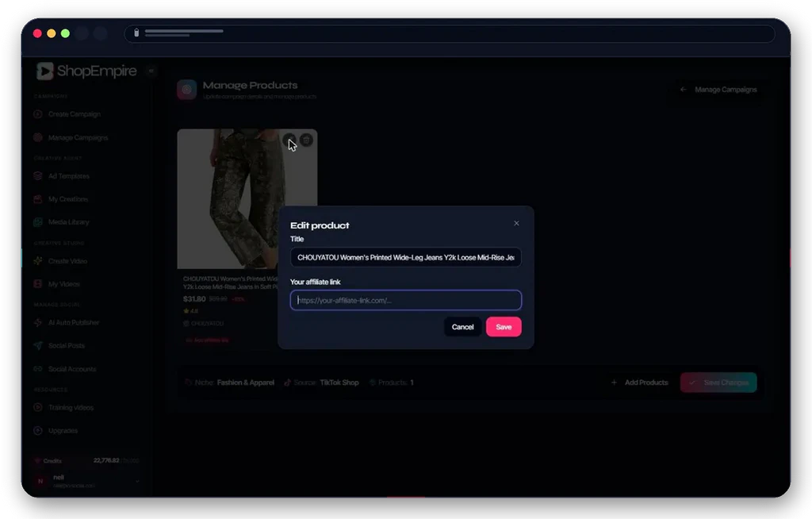The height and width of the screenshot is (519, 812).
Task: Click the No affiliate link badge
Action: point(207,340)
